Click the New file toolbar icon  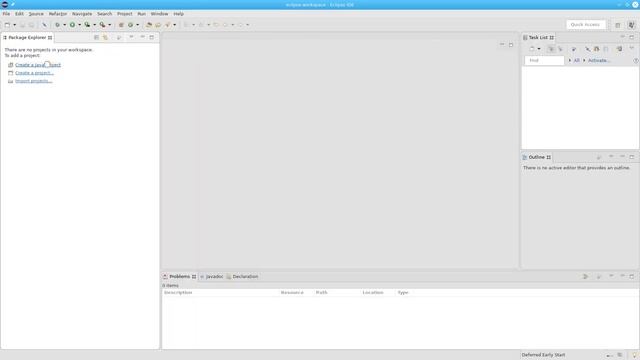7,25
